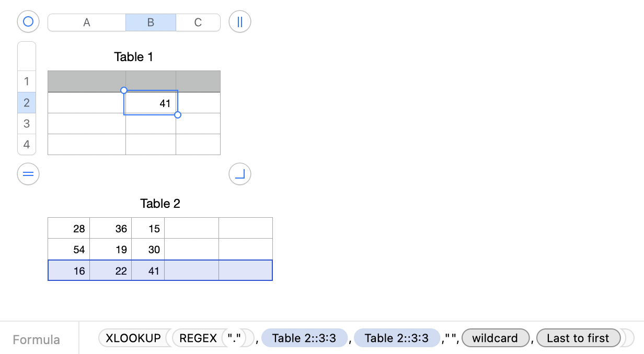Click cell with value 54 in Table 2
The image size is (644, 354).
pos(69,250)
